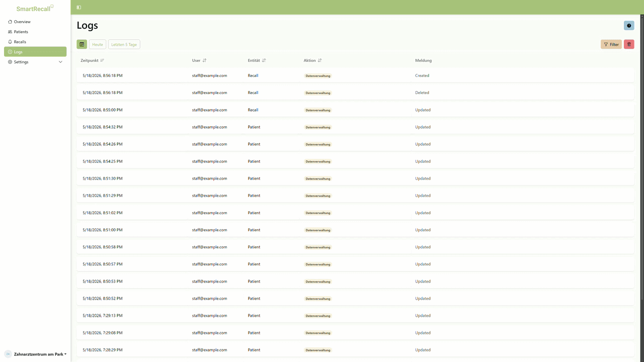Click the Updated message in the 8:51:29 PM row
Screen dimensions: 644x362
pos(423,196)
